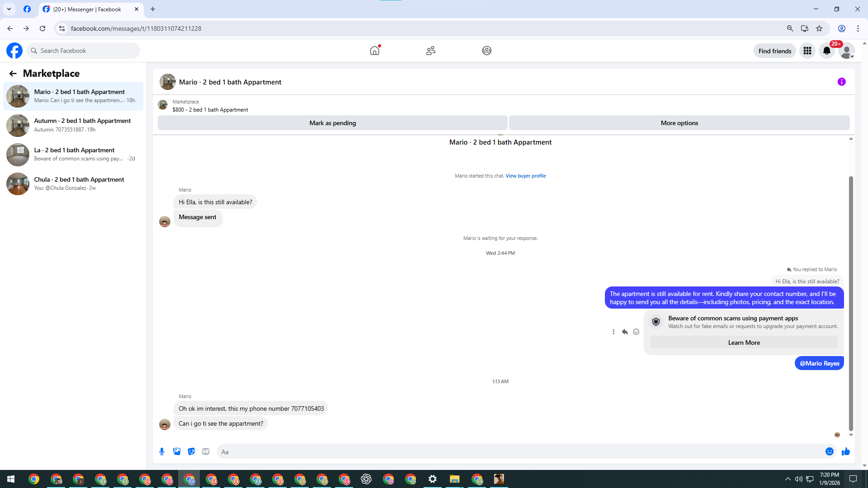Open the Friends tab in top navigation

pyautogui.click(x=430, y=51)
